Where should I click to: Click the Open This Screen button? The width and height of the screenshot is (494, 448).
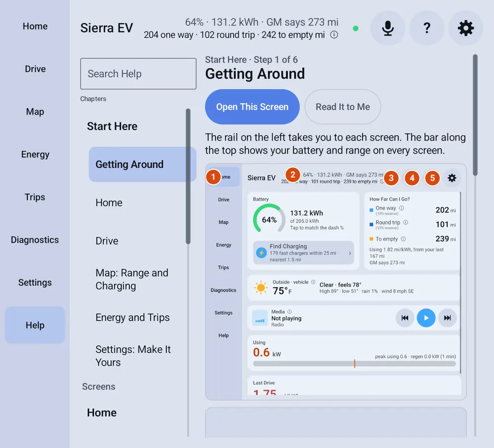(x=252, y=107)
